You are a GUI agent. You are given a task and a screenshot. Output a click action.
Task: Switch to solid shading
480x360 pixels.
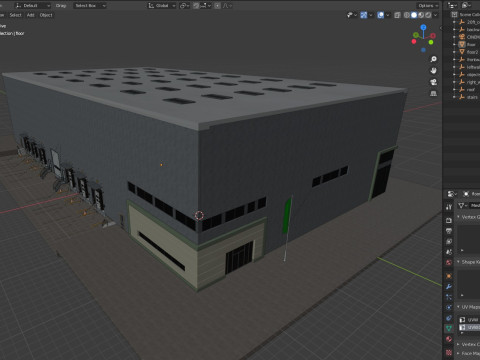coord(414,15)
